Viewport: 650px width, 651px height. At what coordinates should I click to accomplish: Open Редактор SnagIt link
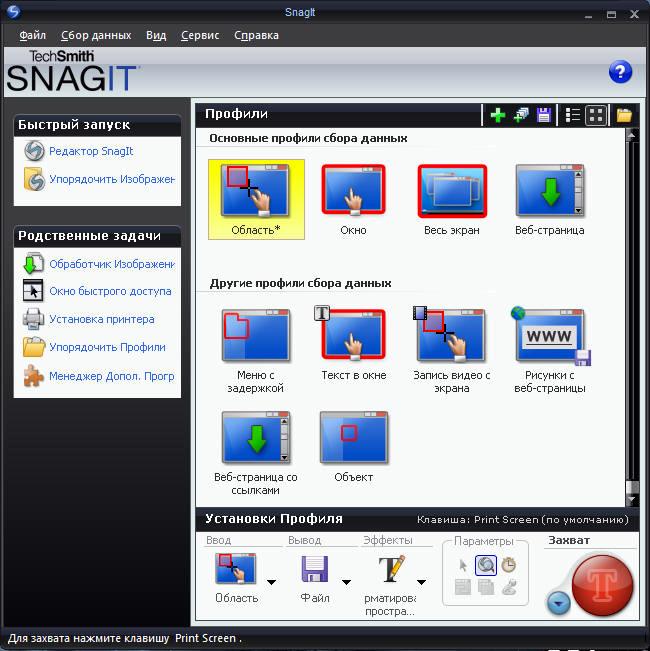click(x=91, y=151)
